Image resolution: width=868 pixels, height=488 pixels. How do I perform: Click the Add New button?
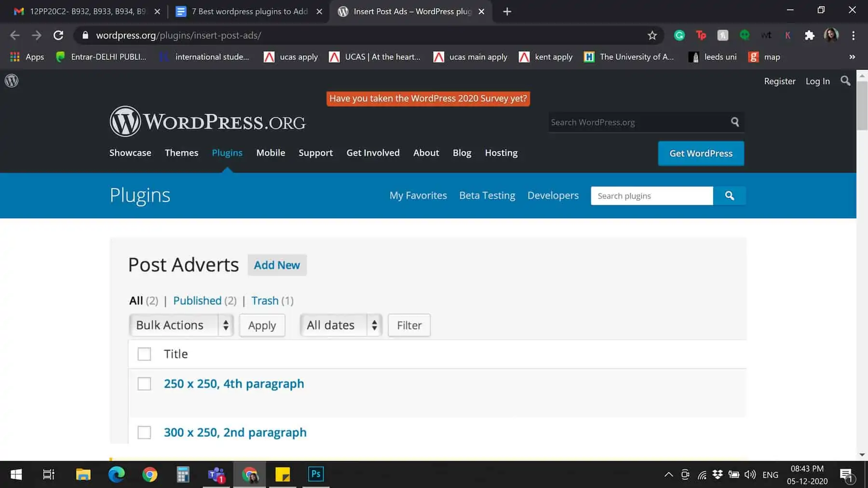tap(277, 265)
